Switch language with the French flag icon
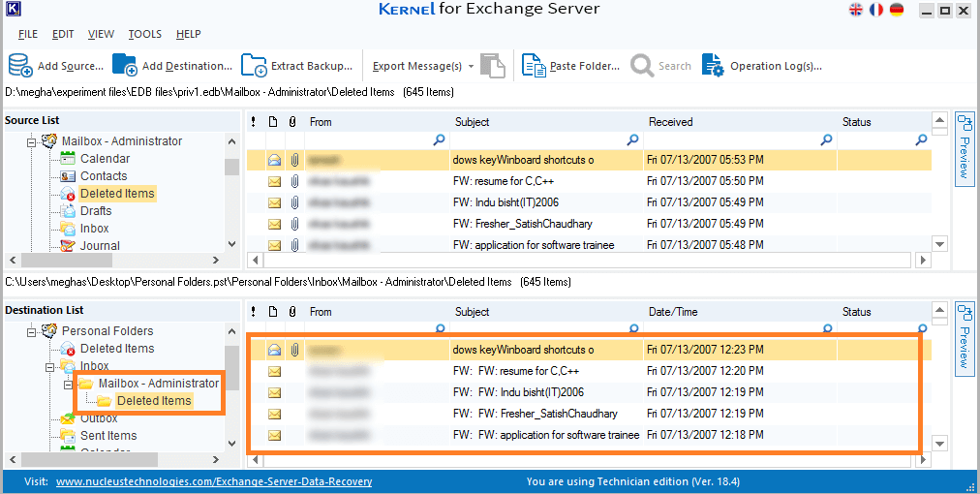Screen dimensions: 980x494 coord(876,10)
